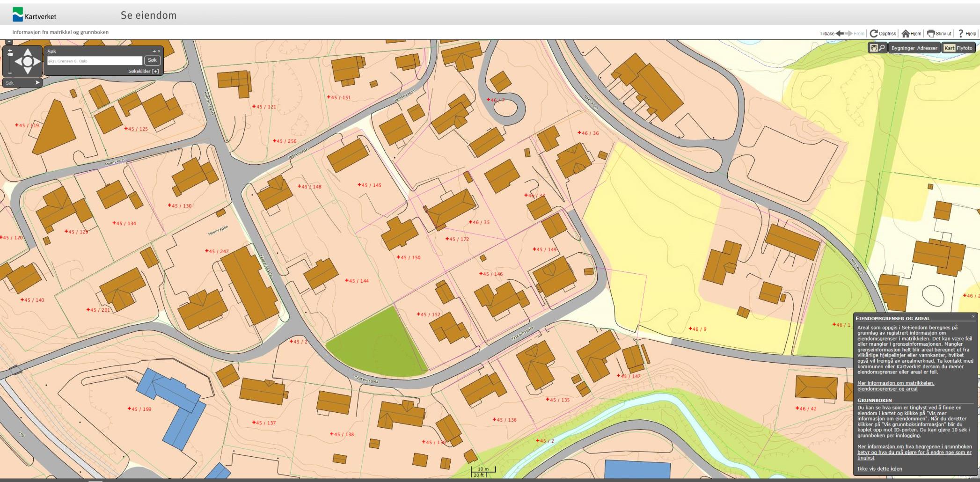
Task: Select property label 45 / 199
Action: (140, 409)
